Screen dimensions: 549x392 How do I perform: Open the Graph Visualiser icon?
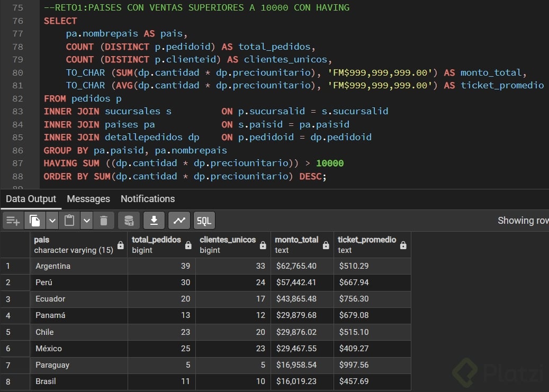(x=179, y=221)
